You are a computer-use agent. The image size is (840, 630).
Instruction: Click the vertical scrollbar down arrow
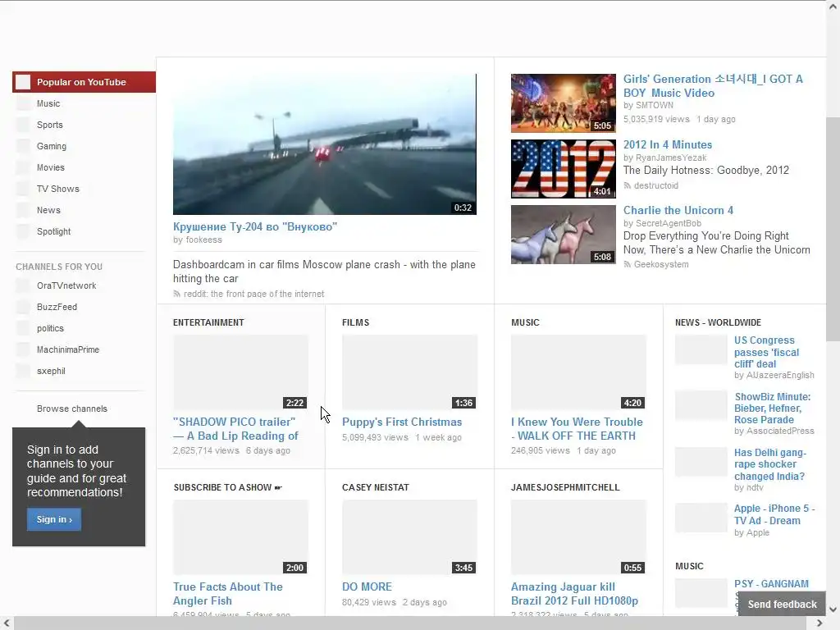833,609
